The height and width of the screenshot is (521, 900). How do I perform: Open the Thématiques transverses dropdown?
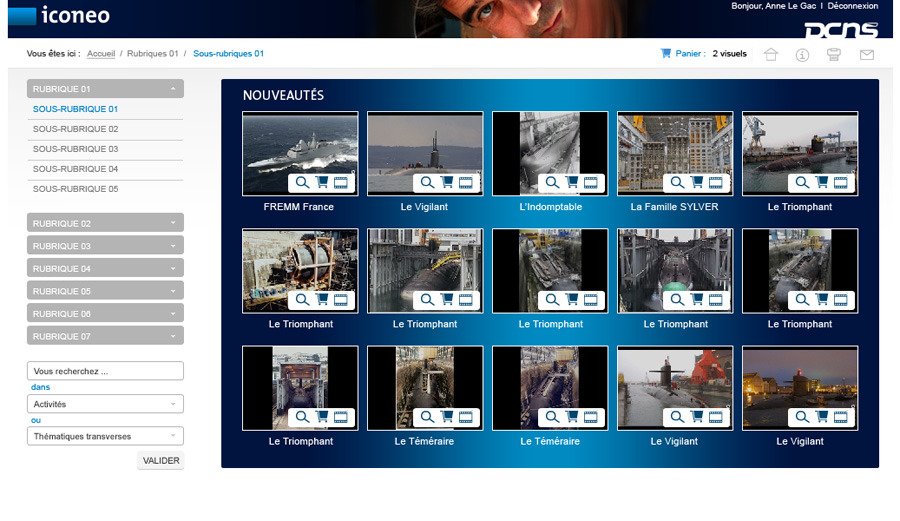[105, 436]
